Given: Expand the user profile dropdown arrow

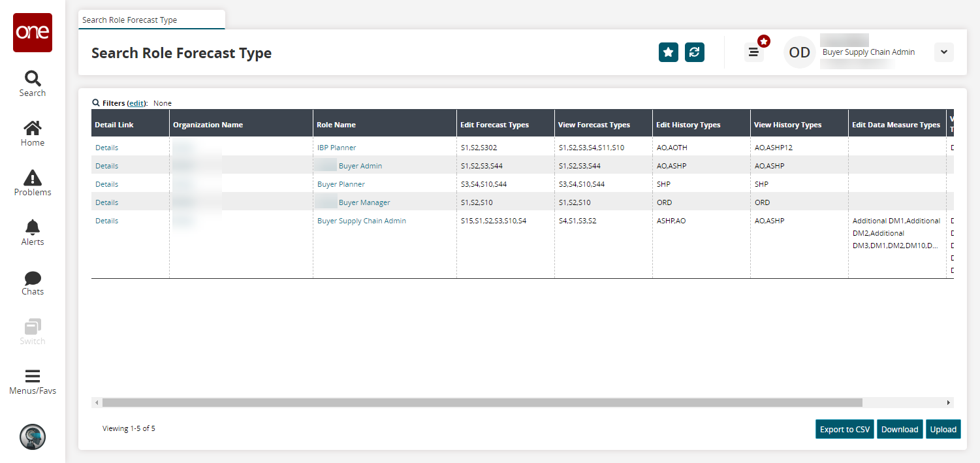Looking at the screenshot, I should click(x=943, y=52).
